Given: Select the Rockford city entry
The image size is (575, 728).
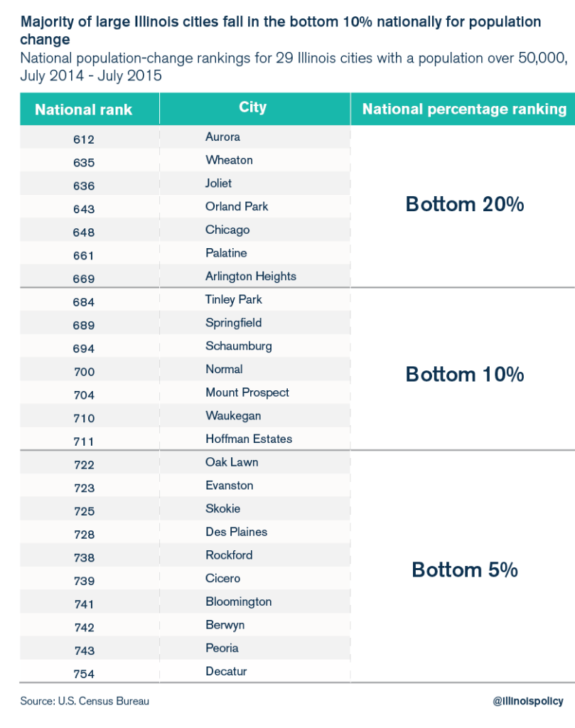Looking at the screenshot, I should (x=229, y=555).
